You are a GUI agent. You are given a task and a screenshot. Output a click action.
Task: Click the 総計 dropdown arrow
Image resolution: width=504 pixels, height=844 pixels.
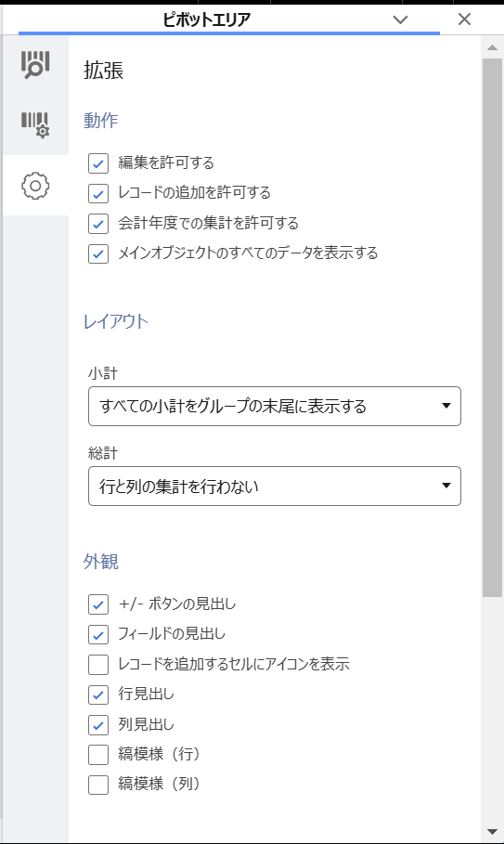[446, 486]
